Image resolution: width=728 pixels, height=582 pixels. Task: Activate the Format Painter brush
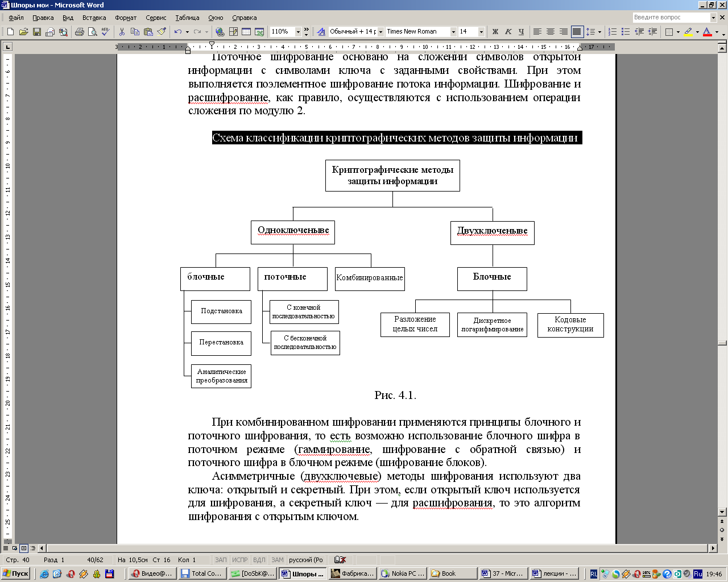(162, 32)
